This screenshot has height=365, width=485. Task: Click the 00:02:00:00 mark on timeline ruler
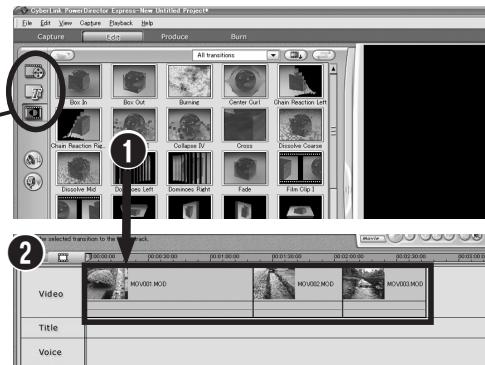[x=348, y=256]
